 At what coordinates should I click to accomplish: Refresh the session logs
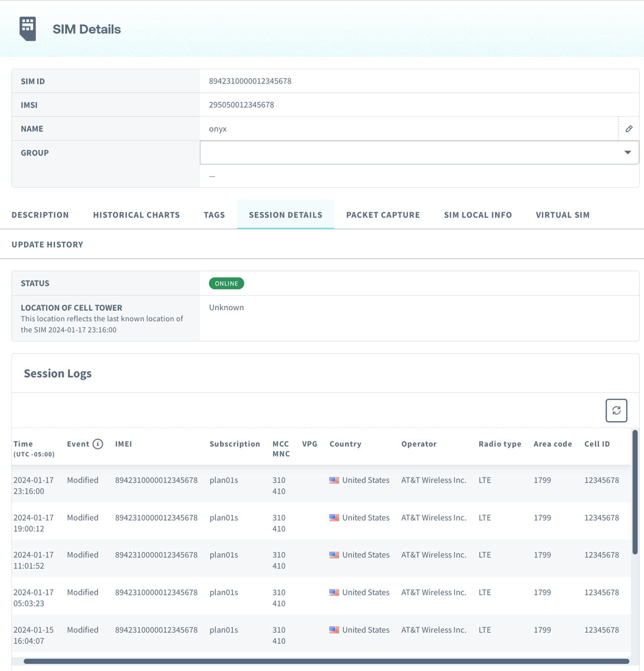(616, 411)
